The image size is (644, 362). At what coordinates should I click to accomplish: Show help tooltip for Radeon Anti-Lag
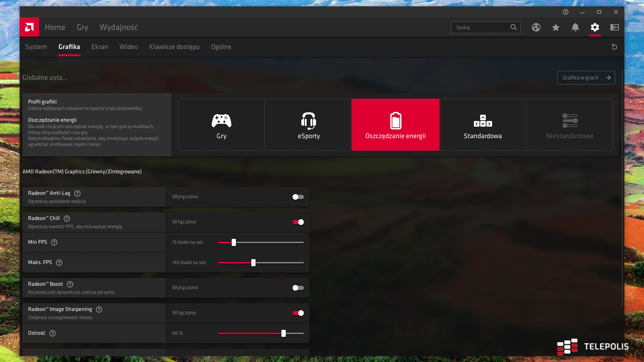(x=78, y=193)
